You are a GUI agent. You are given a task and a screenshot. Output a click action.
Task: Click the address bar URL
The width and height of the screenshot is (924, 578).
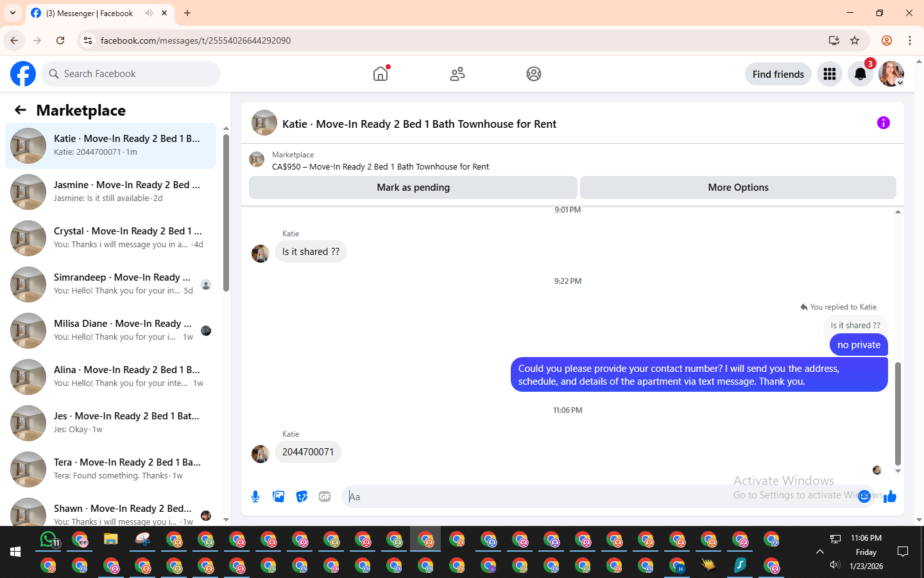pyautogui.click(x=196, y=40)
